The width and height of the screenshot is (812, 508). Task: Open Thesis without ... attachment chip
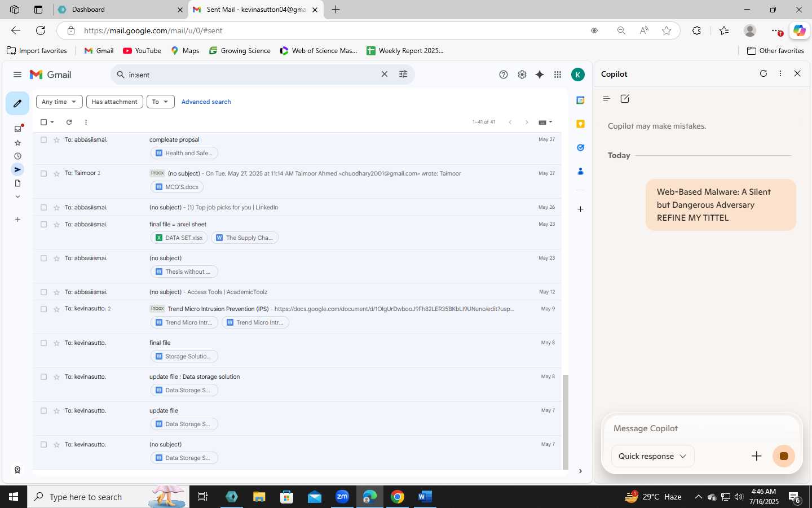184,271
